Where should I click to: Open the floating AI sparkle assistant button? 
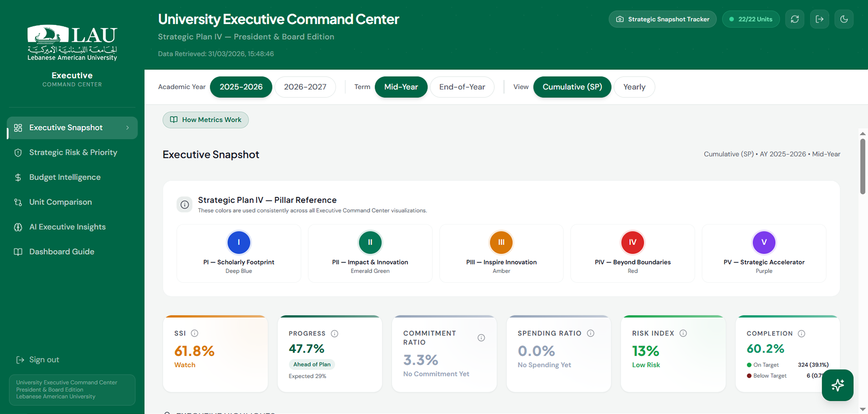[x=837, y=385]
